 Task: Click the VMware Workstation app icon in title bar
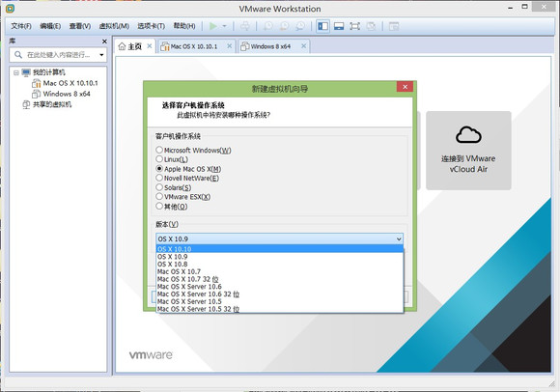click(x=10, y=9)
